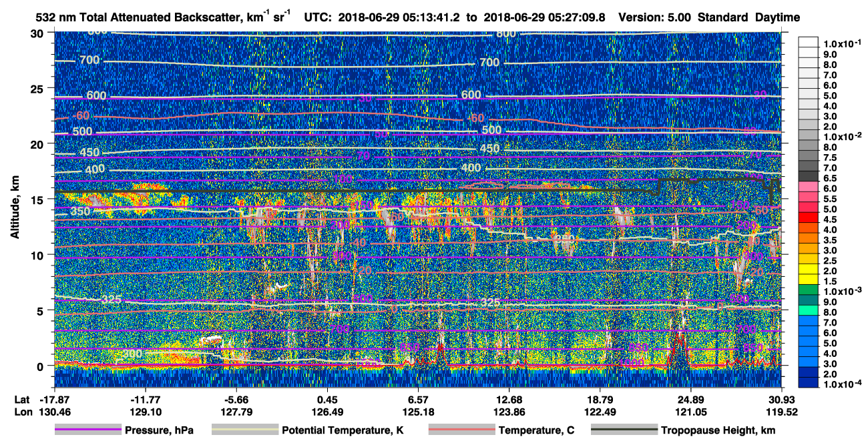Click latitude value 18.79

tap(600, 400)
